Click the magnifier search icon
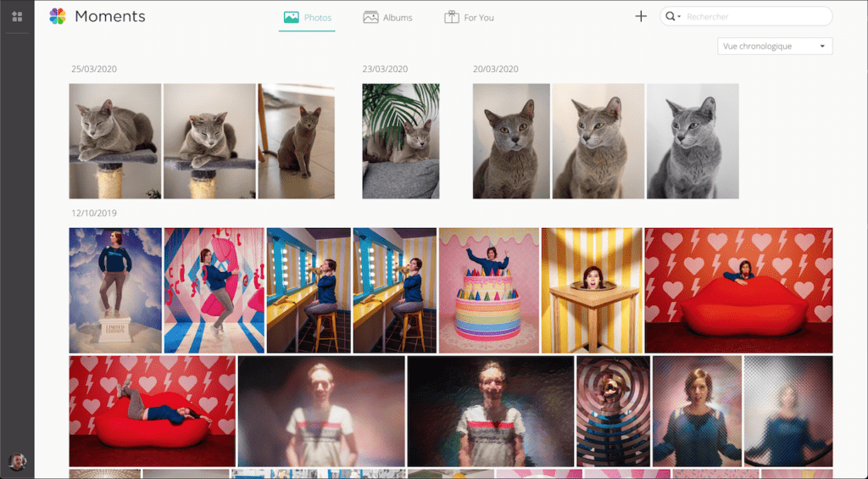 [x=670, y=17]
